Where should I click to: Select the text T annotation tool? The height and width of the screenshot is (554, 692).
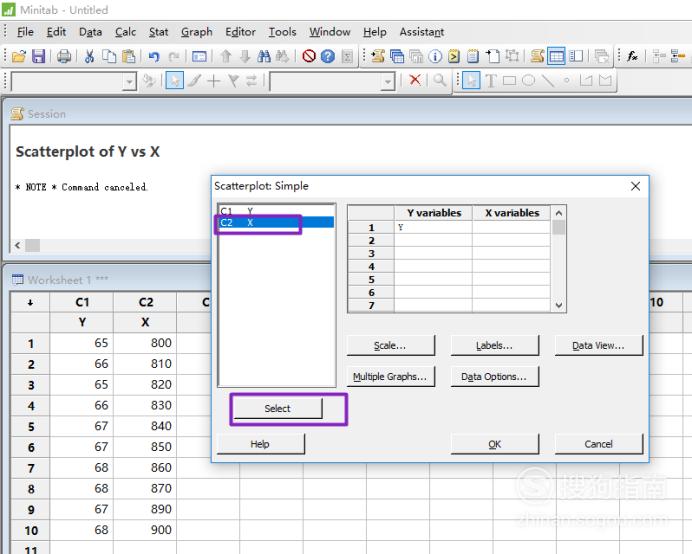point(490,81)
